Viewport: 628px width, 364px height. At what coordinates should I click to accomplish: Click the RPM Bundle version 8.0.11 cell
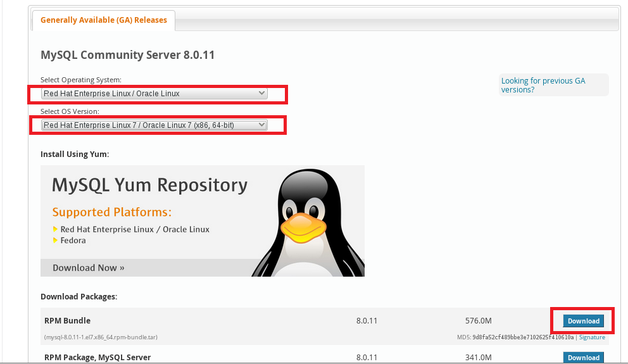pyautogui.click(x=367, y=321)
